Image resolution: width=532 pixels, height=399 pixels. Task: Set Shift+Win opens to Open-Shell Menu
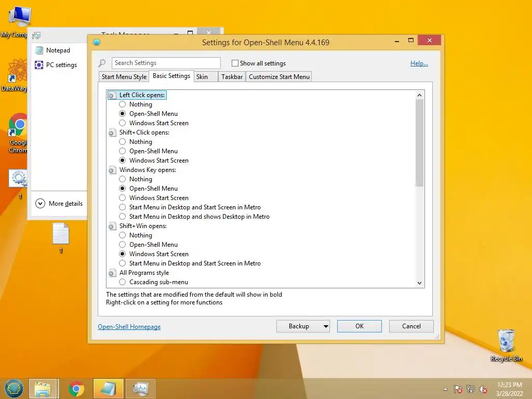point(123,245)
